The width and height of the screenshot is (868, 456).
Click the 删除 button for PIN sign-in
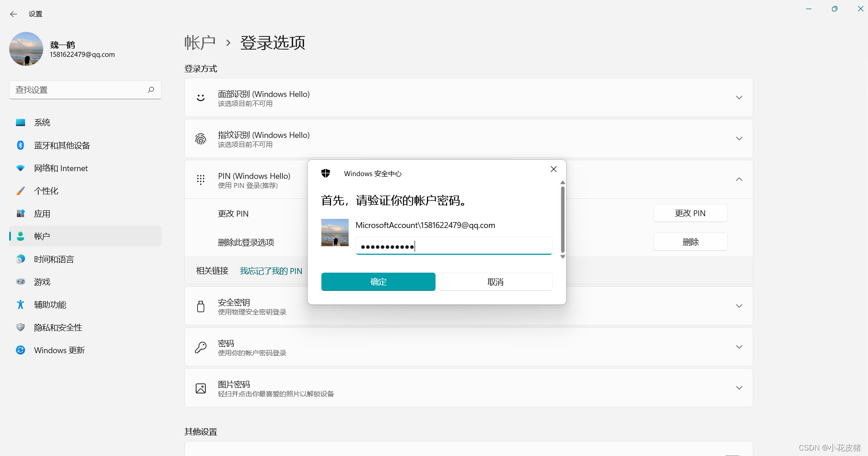coord(690,242)
